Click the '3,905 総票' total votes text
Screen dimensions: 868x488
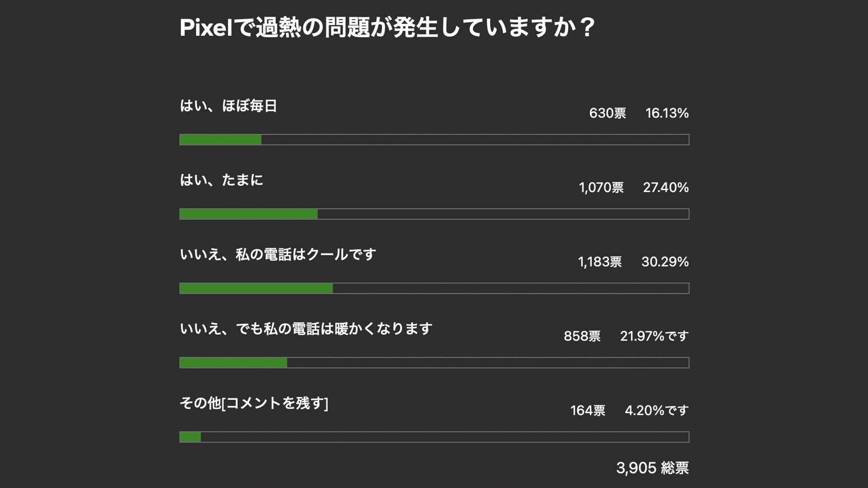pyautogui.click(x=652, y=468)
